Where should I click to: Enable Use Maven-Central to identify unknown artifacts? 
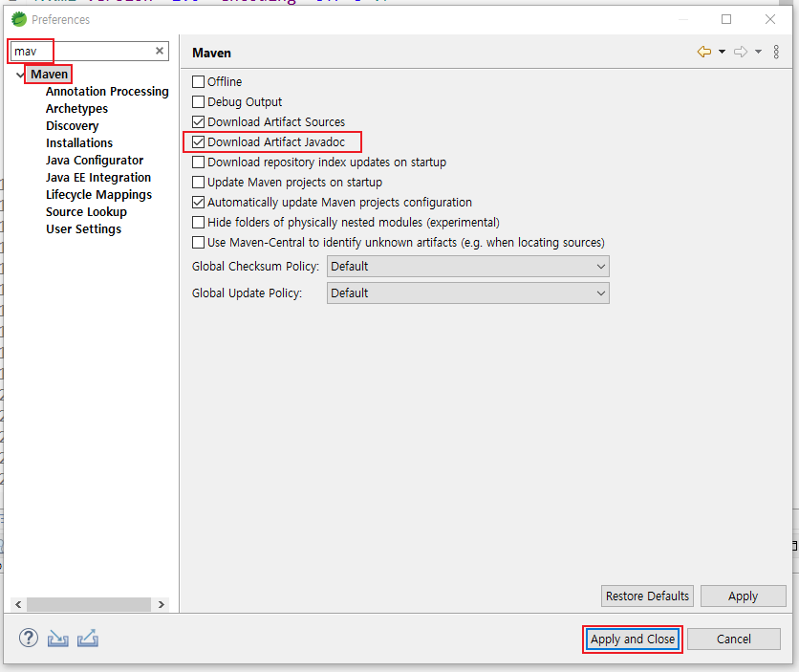click(198, 242)
